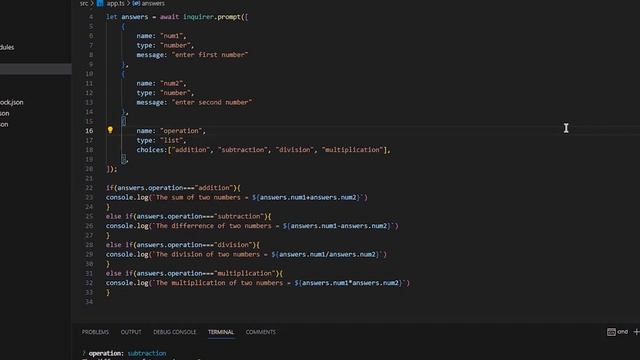Open the DEBUG CONSOLE tab
640x360 pixels.
[174, 332]
